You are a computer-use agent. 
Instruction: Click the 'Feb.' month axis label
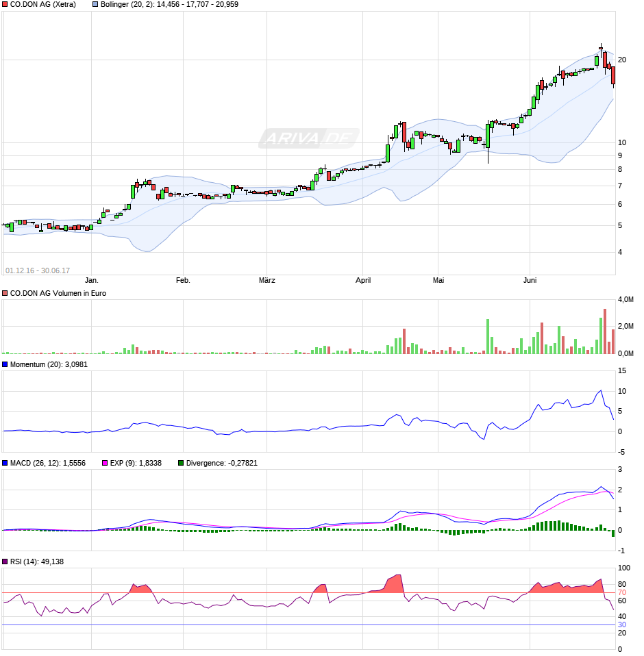(183, 280)
